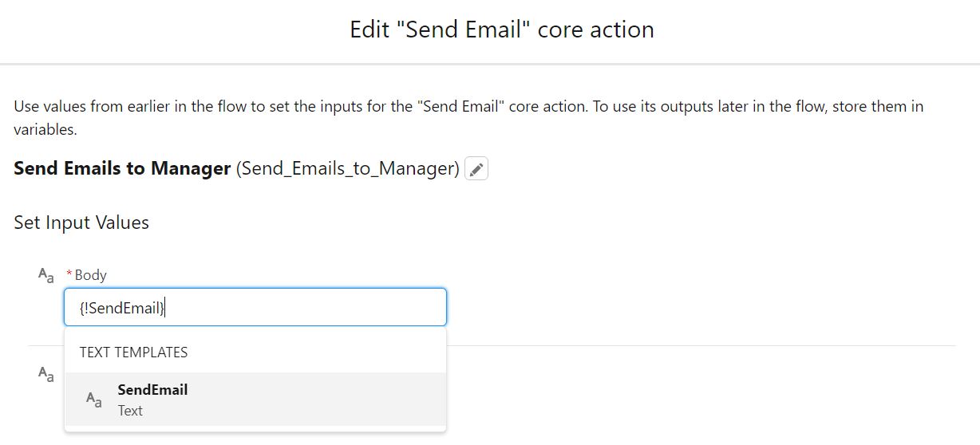Click the Aa icon in the SendEmail option

coord(94,400)
